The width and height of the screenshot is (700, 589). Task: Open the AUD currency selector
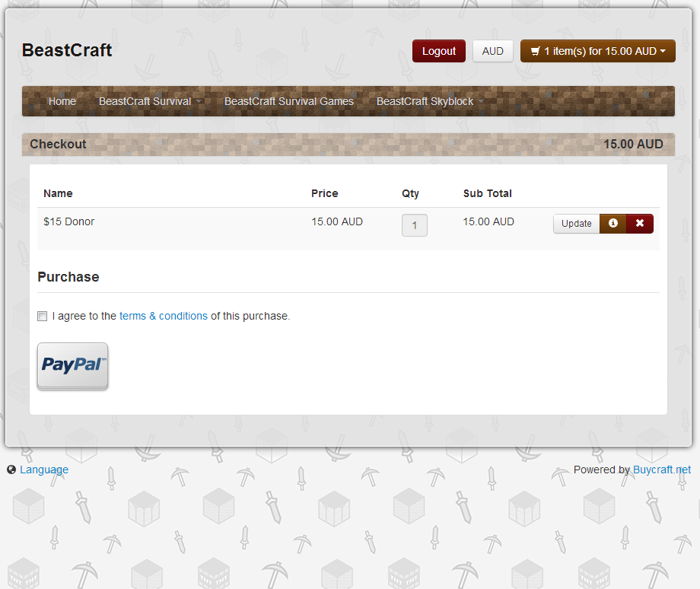(x=493, y=51)
